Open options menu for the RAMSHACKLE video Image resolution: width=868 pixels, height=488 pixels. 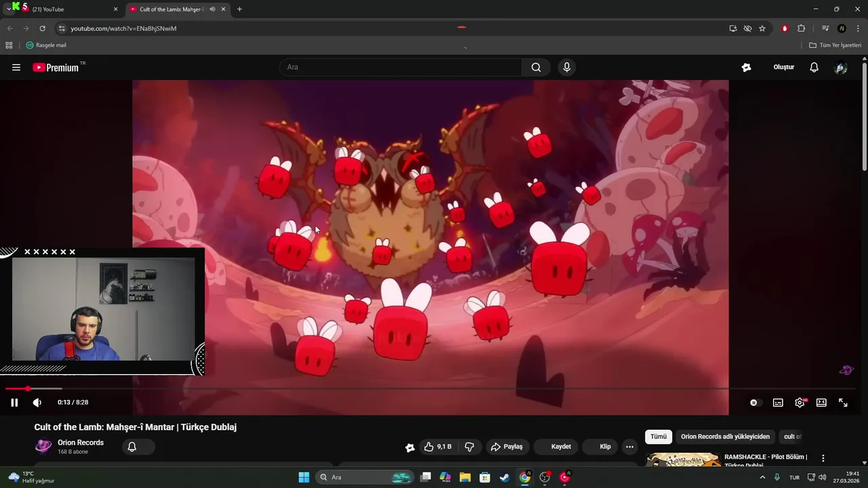pos(823,459)
